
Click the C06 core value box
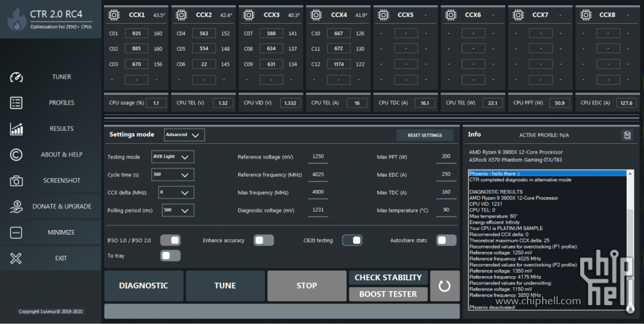(204, 64)
